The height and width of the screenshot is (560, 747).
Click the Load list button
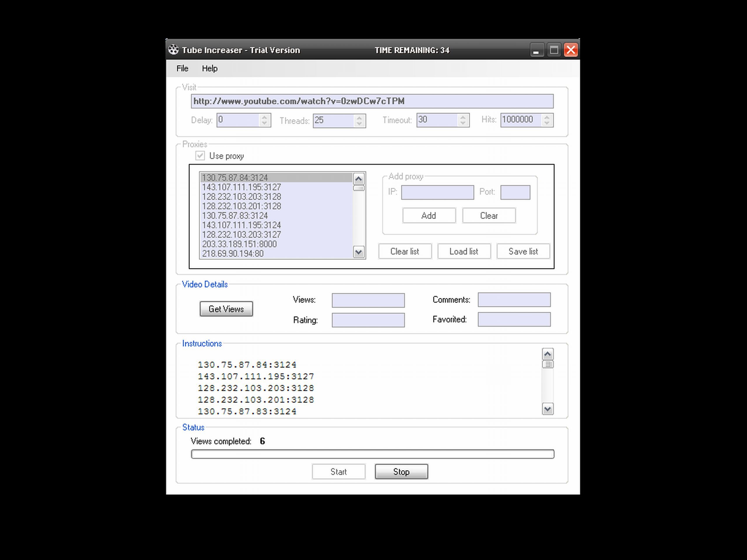pos(464,251)
